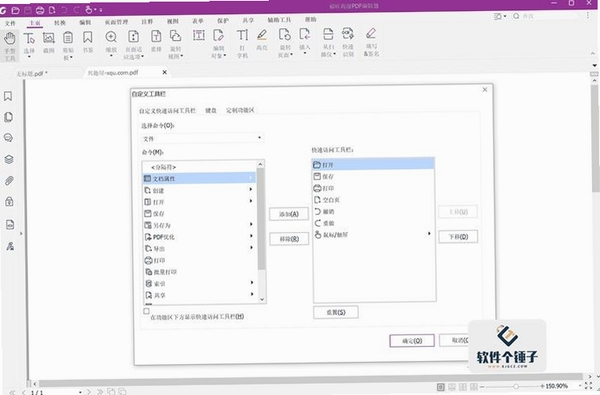Click the 重置(S) button

[336, 312]
